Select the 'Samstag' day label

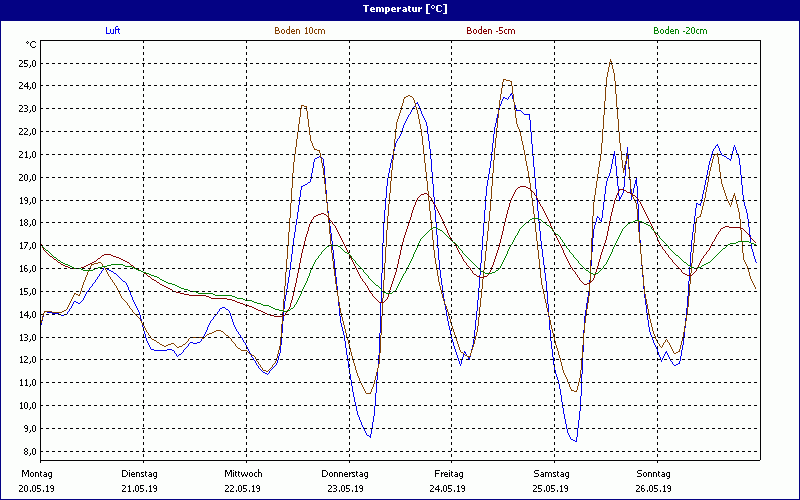coord(551,473)
